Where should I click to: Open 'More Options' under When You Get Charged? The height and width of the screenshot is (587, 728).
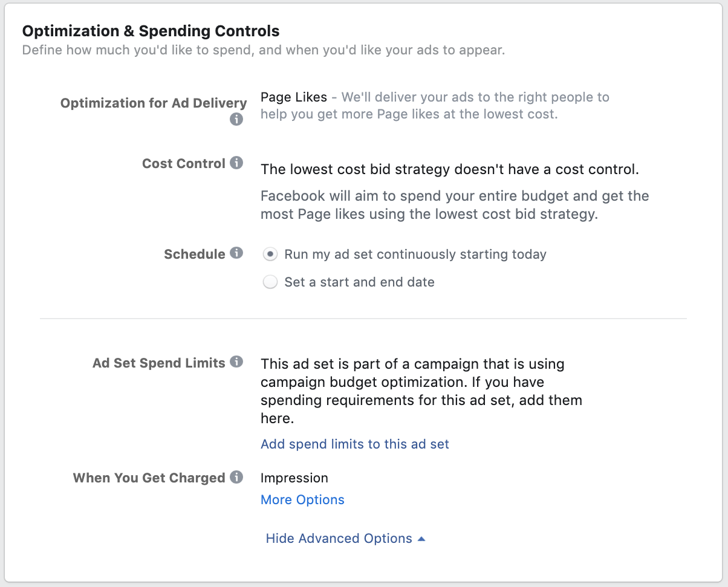pyautogui.click(x=302, y=499)
